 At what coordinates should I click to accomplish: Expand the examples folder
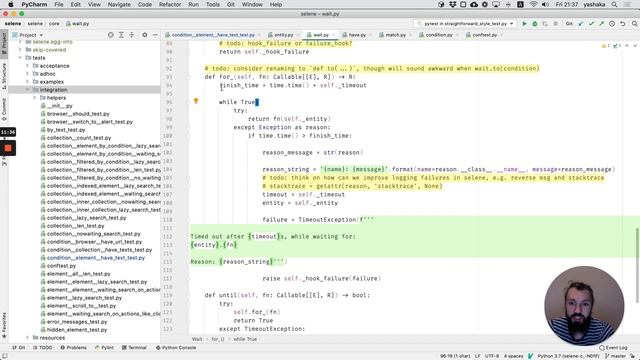coord(28,82)
